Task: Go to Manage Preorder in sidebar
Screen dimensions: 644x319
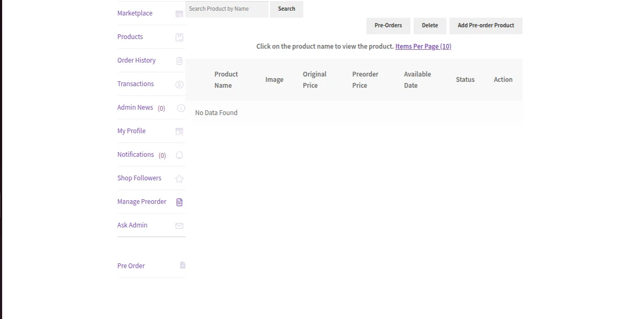Action: click(141, 202)
